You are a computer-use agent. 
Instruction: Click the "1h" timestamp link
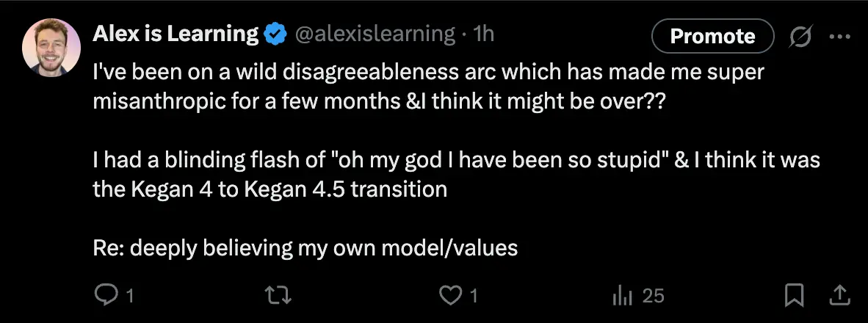[x=485, y=34]
